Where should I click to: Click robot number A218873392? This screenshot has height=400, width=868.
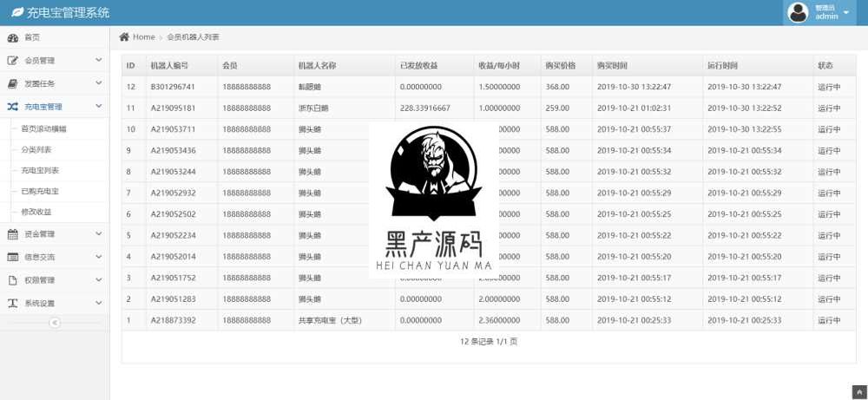pos(173,320)
